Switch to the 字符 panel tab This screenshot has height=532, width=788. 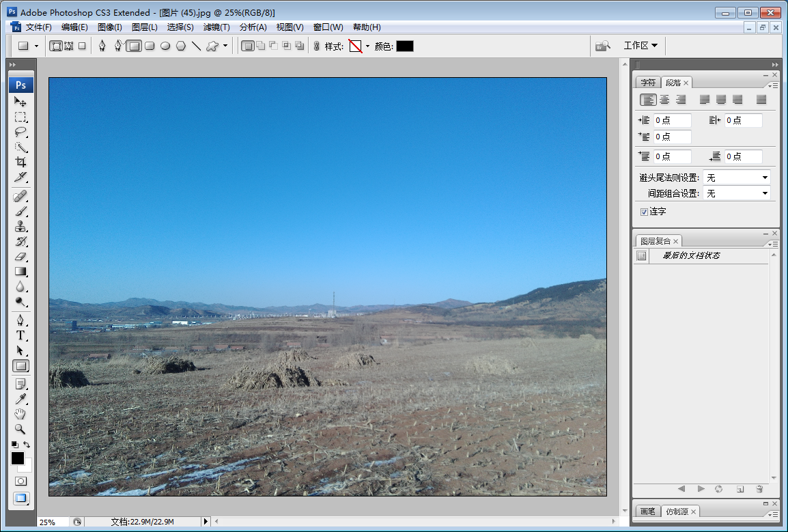[647, 81]
